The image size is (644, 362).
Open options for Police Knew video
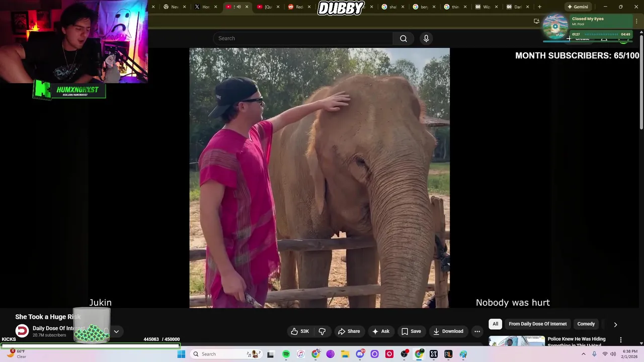pos(620,340)
